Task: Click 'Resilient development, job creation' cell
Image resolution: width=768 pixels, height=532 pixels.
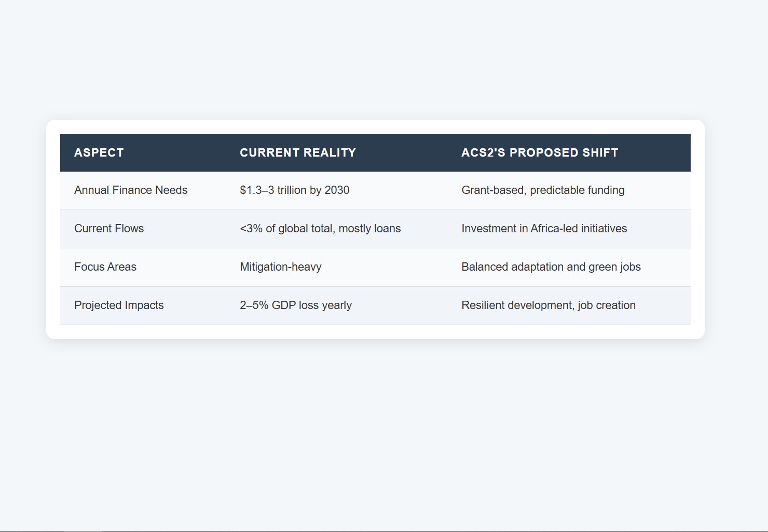Action: (x=548, y=305)
